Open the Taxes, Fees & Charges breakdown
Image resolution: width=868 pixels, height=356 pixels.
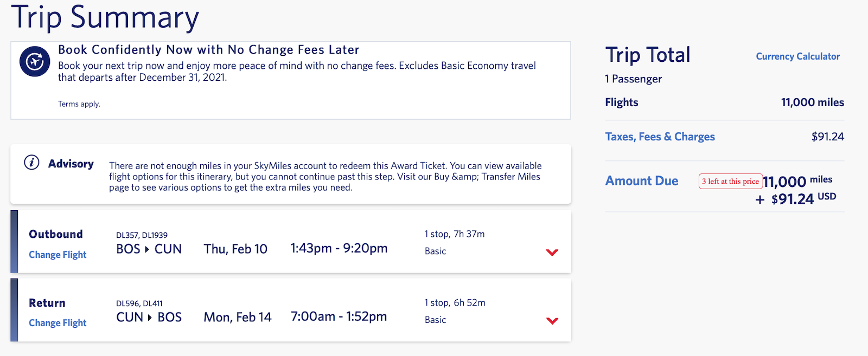coord(660,137)
